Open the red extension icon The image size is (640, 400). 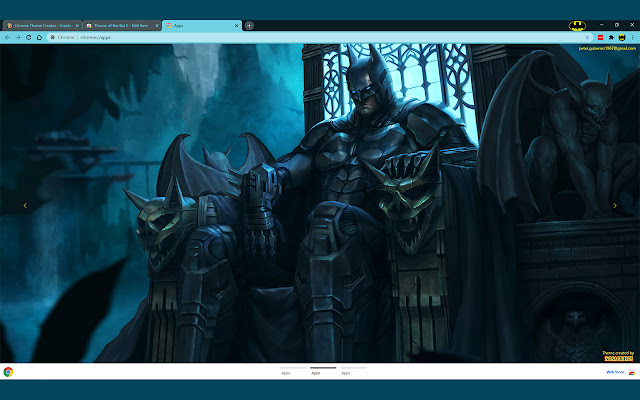pos(600,37)
